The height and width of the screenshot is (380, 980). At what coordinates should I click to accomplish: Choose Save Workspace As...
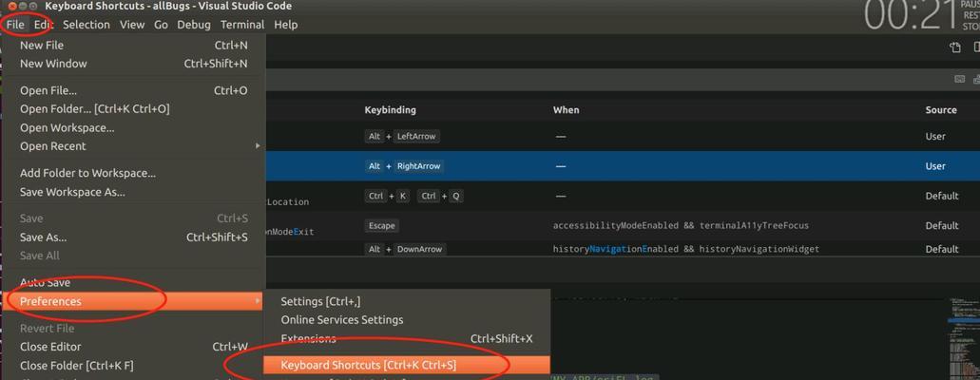pos(133,192)
